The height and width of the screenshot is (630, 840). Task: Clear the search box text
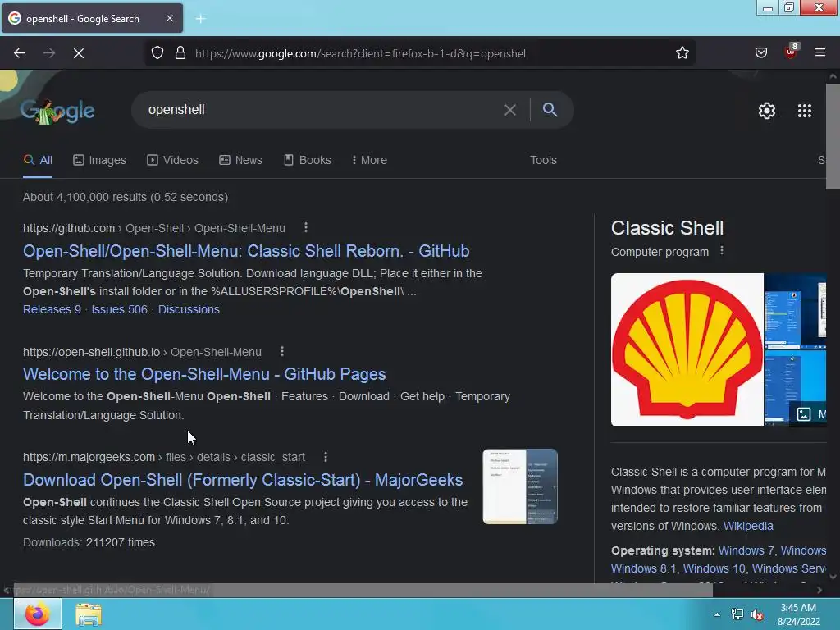coord(510,110)
